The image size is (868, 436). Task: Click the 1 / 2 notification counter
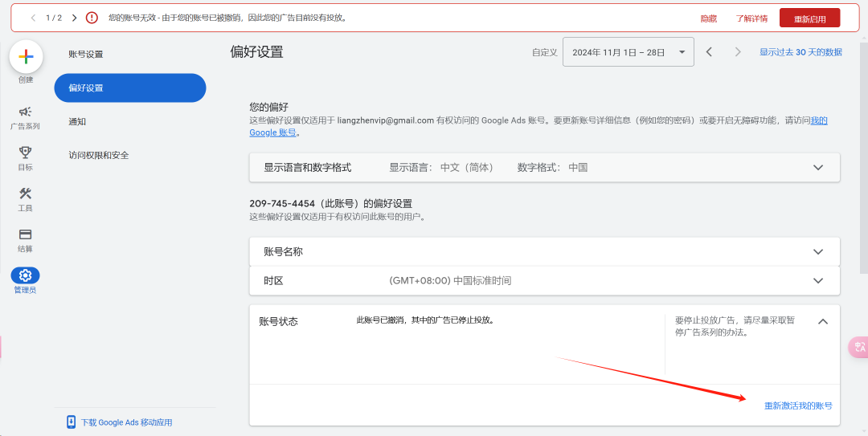point(54,18)
